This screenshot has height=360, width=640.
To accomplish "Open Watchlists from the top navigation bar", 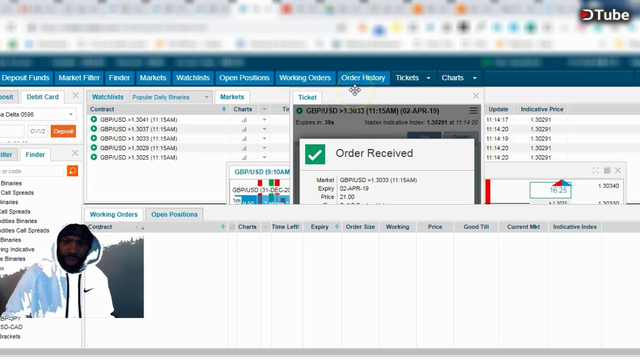I will 193,78.
